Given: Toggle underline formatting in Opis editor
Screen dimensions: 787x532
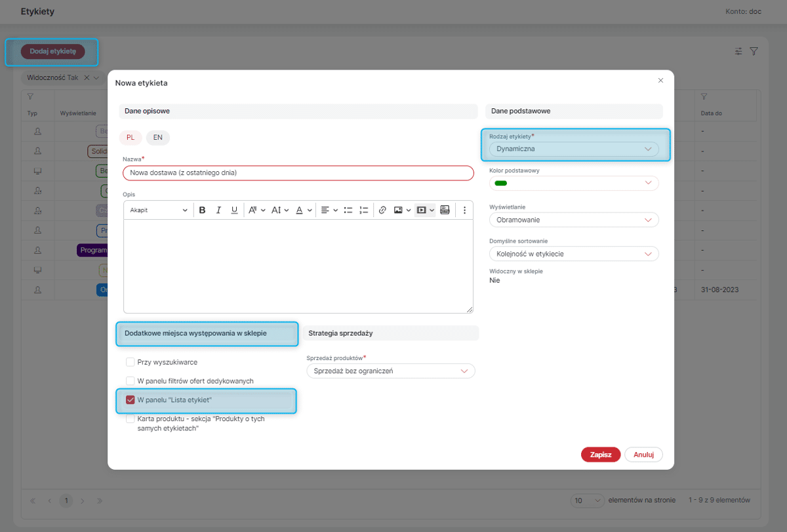Looking at the screenshot, I should tap(234, 210).
